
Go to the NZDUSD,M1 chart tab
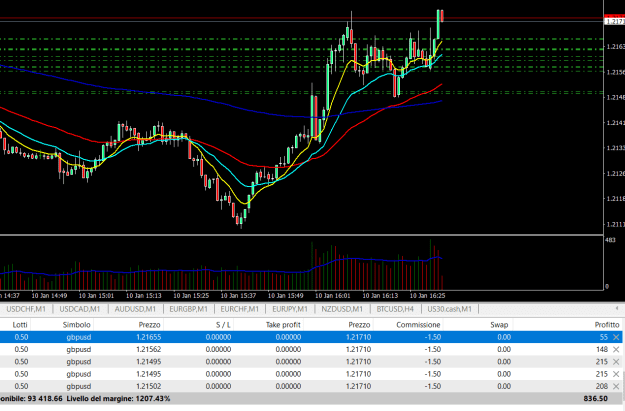pyautogui.click(x=342, y=309)
